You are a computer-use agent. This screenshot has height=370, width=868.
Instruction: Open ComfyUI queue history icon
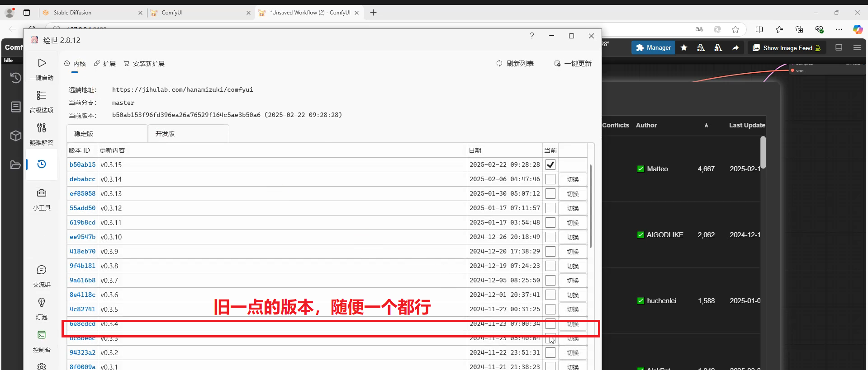[15, 78]
